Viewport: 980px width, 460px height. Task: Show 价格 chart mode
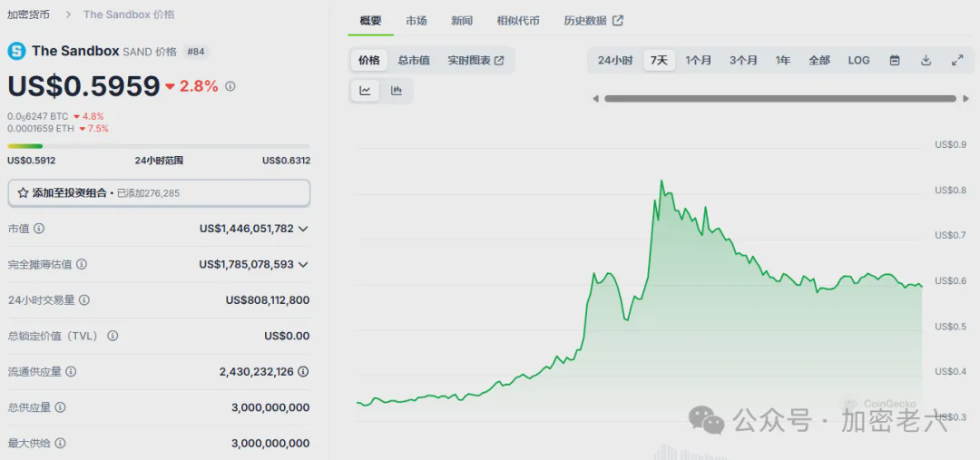pos(368,60)
